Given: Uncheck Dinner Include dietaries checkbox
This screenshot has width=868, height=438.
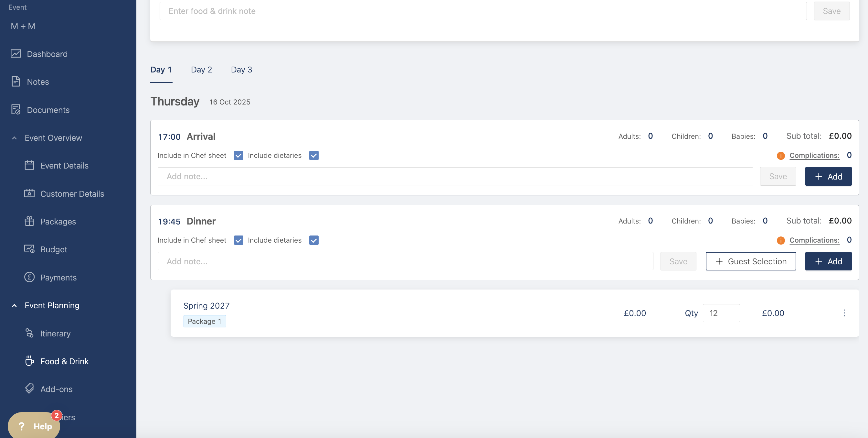Looking at the screenshot, I should [314, 240].
